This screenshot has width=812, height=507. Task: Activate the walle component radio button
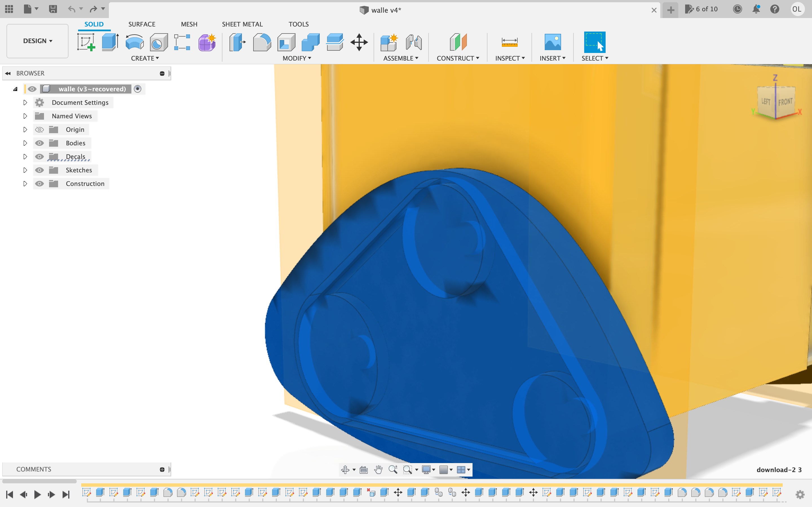point(138,89)
